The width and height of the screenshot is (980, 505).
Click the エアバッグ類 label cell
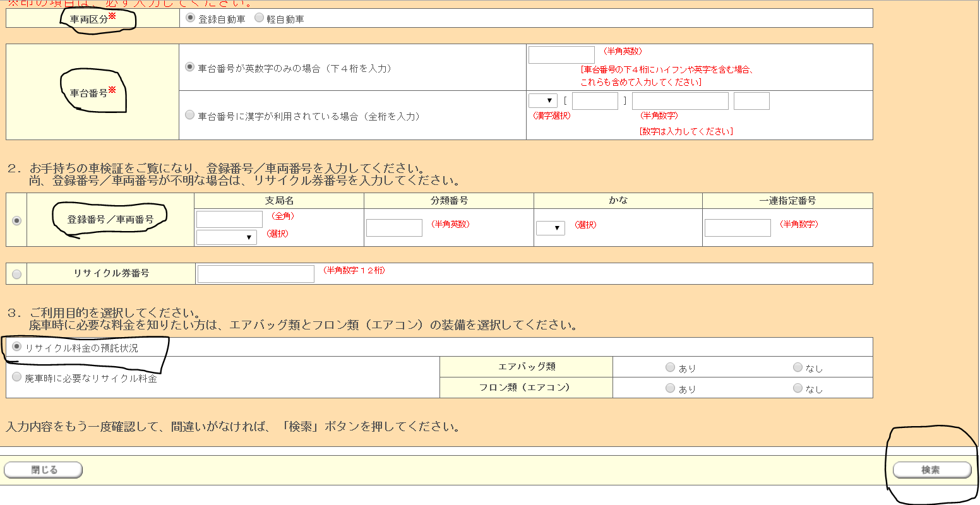tap(527, 367)
